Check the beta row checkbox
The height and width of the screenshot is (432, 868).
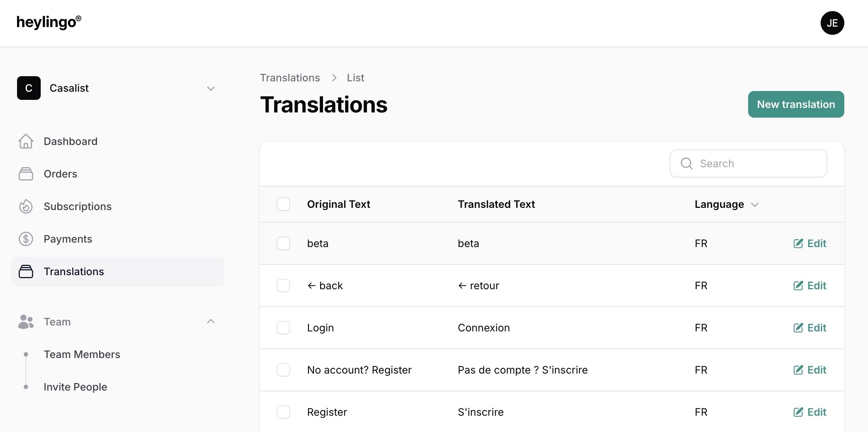pyautogui.click(x=283, y=243)
